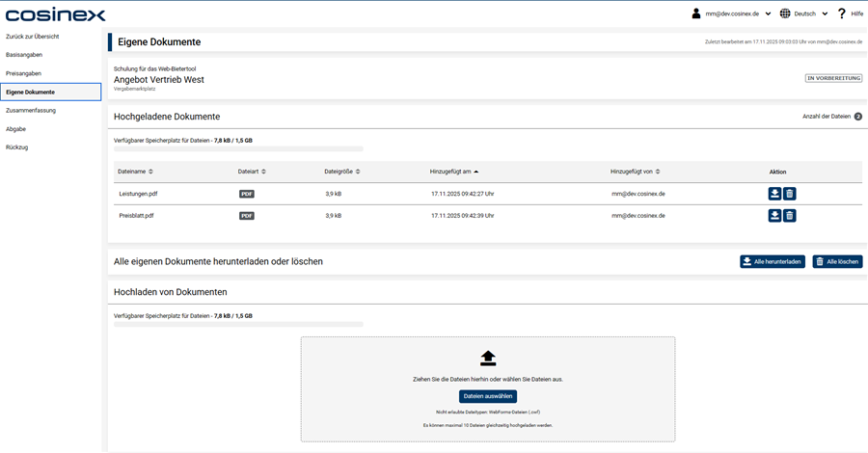Sort table by Dateiart column
The width and height of the screenshot is (868, 453).
click(252, 172)
